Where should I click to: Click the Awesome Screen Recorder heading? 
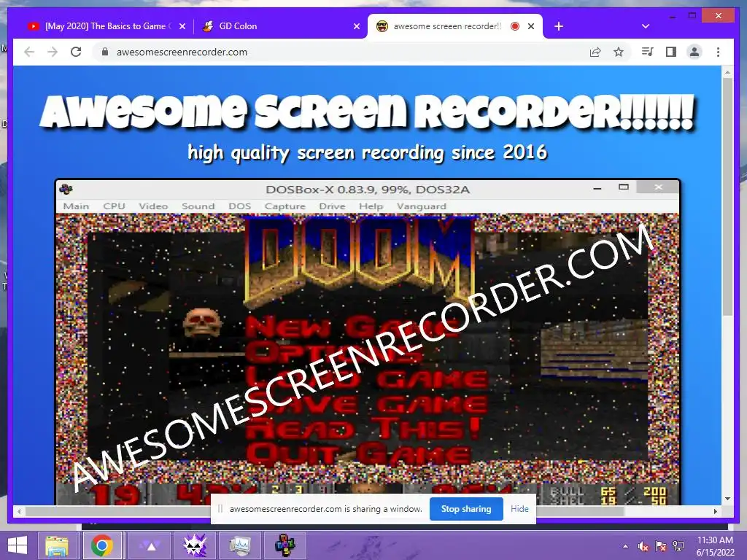pyautogui.click(x=367, y=112)
